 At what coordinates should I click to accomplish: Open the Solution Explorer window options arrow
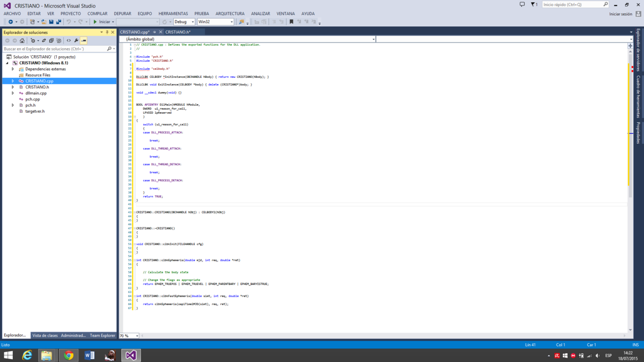point(101,32)
